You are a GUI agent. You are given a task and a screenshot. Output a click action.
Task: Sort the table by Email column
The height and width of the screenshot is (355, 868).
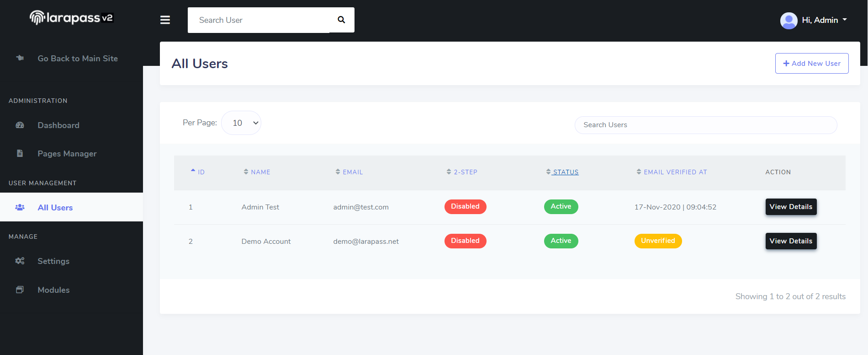click(x=349, y=172)
